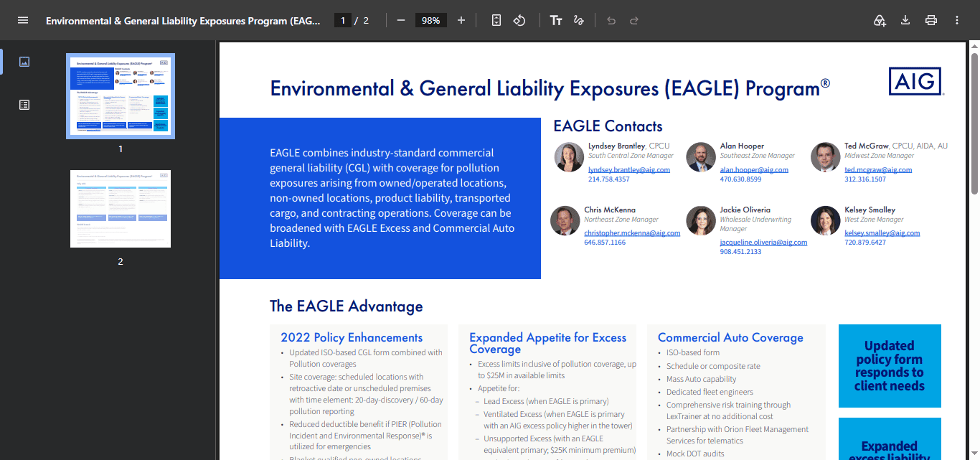
Task: Open ted.mcgraw@aig.com email link
Action: coord(878,170)
